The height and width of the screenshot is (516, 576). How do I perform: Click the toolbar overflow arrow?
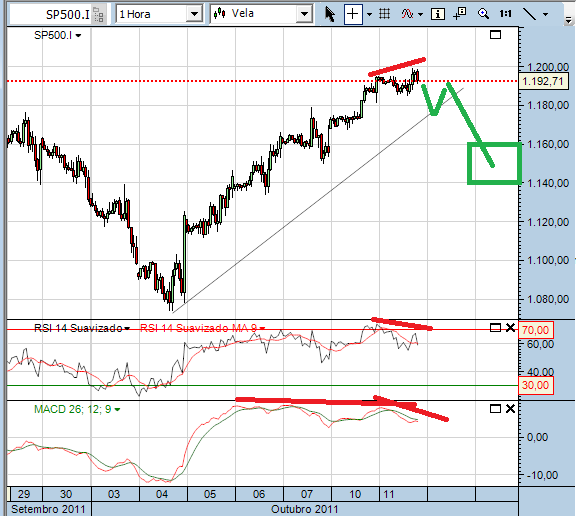pyautogui.click(x=568, y=21)
